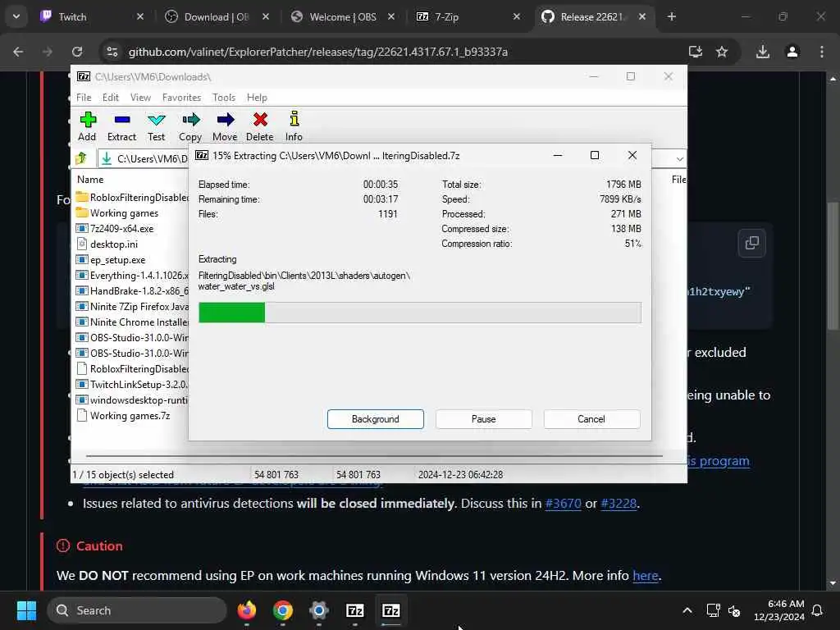Send extraction to Background
Viewport: 840px width, 630px height.
375,419
